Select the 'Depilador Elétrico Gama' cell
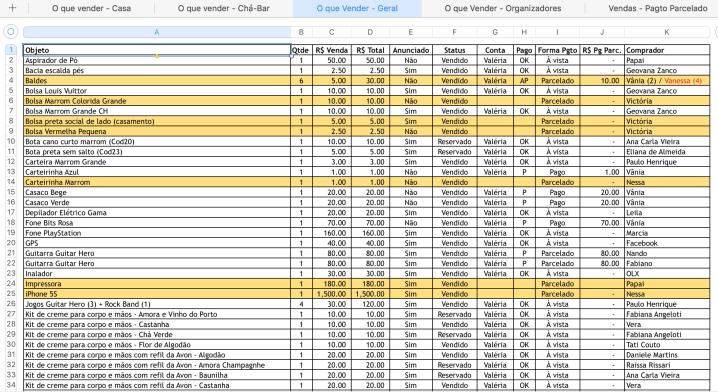Viewport: 718px width, 392px height. (157, 212)
